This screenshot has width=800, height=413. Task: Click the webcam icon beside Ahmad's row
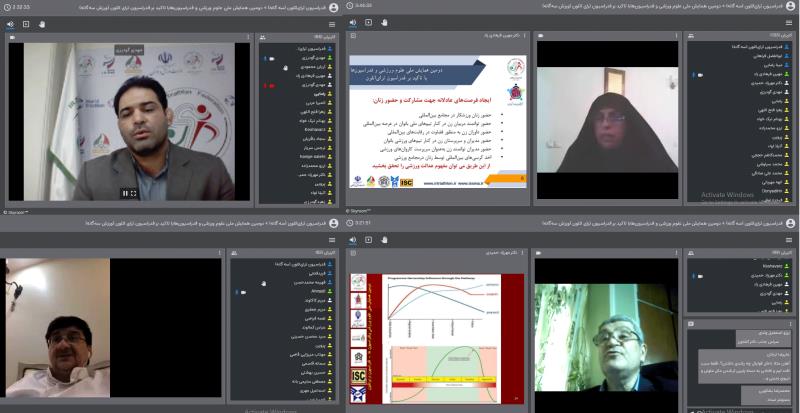pos(243,293)
